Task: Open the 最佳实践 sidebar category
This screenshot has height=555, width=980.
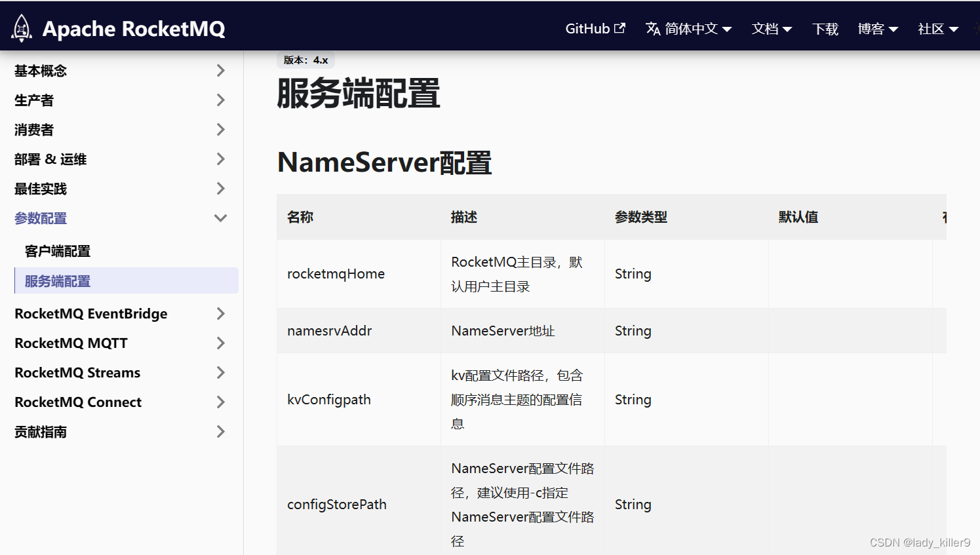Action: (41, 189)
